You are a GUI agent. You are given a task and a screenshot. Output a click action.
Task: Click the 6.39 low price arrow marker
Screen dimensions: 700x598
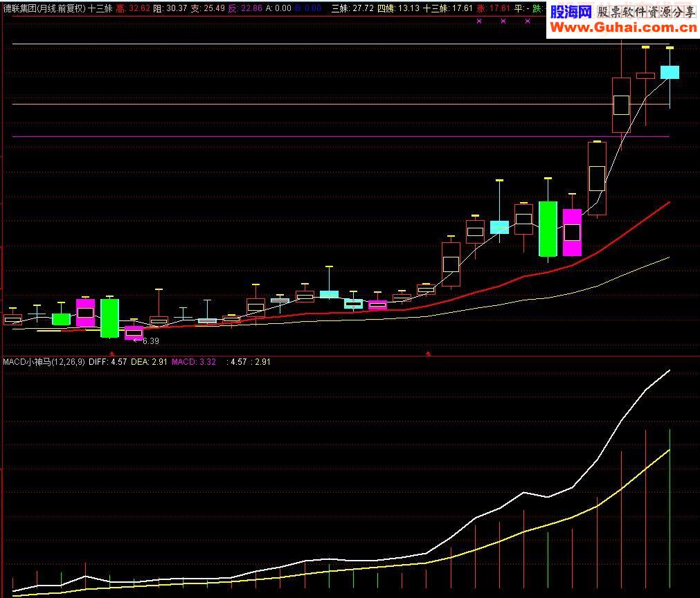146,341
